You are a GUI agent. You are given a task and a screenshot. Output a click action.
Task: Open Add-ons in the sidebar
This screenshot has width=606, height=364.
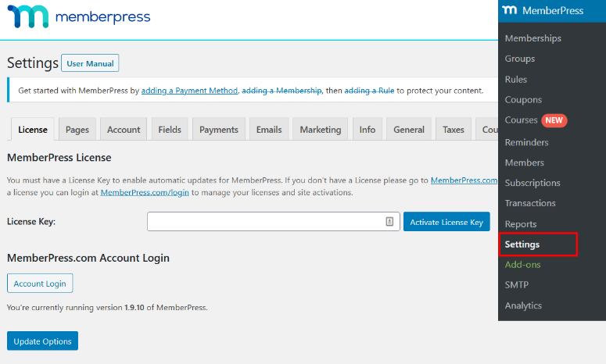click(522, 265)
